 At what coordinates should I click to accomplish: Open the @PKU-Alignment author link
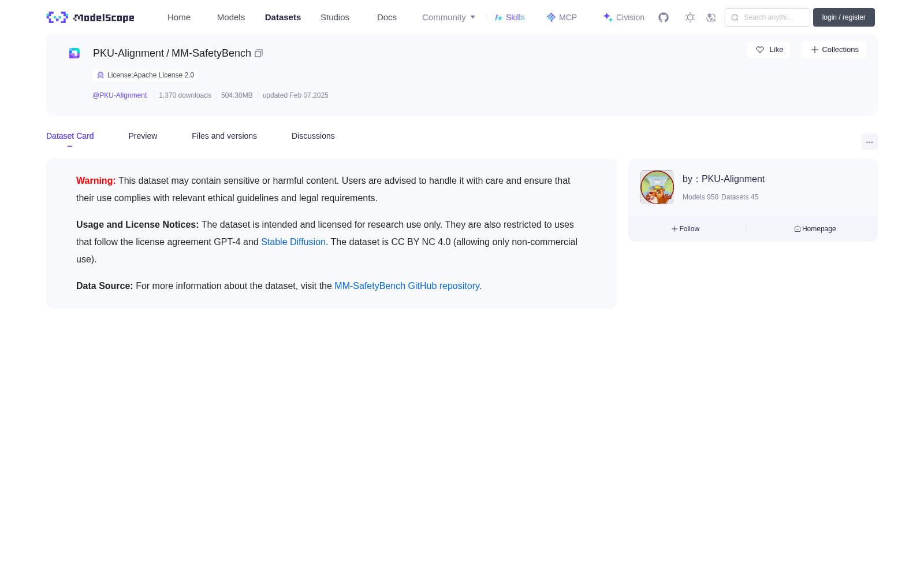tap(120, 95)
